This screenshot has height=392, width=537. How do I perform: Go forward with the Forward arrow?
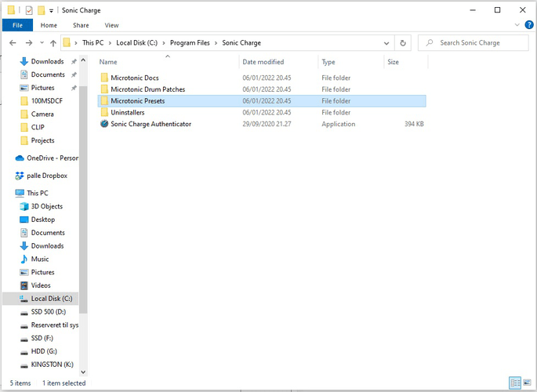29,43
